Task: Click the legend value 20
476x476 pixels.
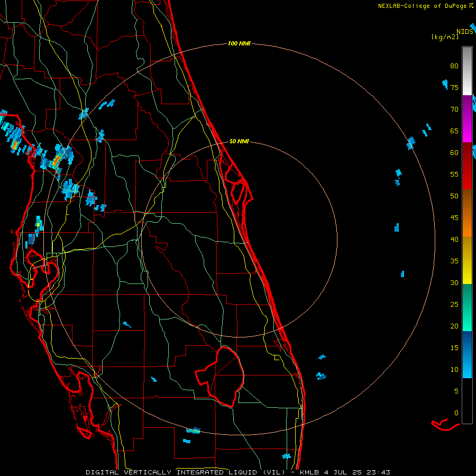Action: (x=454, y=326)
